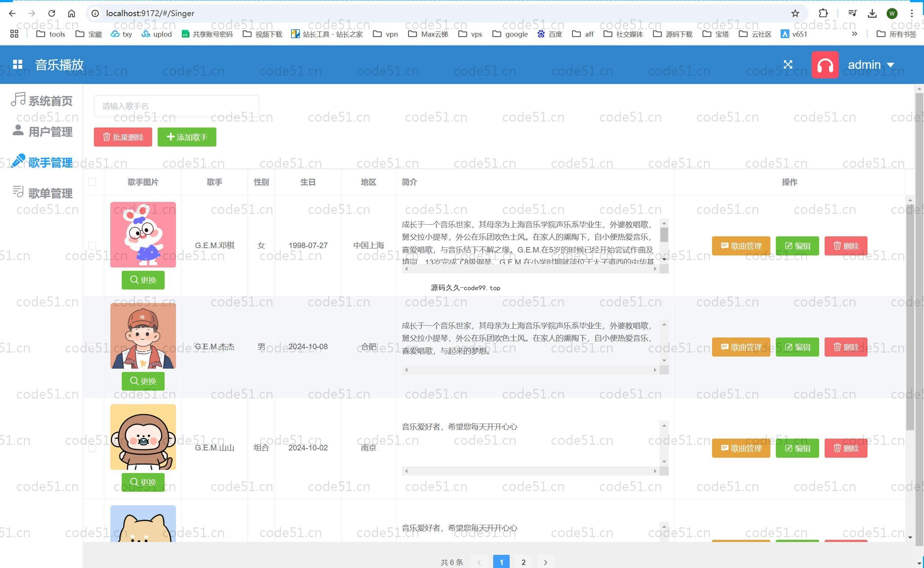The height and width of the screenshot is (568, 924).
Task: Toggle the select-all checkbox in table header
Action: tap(92, 182)
